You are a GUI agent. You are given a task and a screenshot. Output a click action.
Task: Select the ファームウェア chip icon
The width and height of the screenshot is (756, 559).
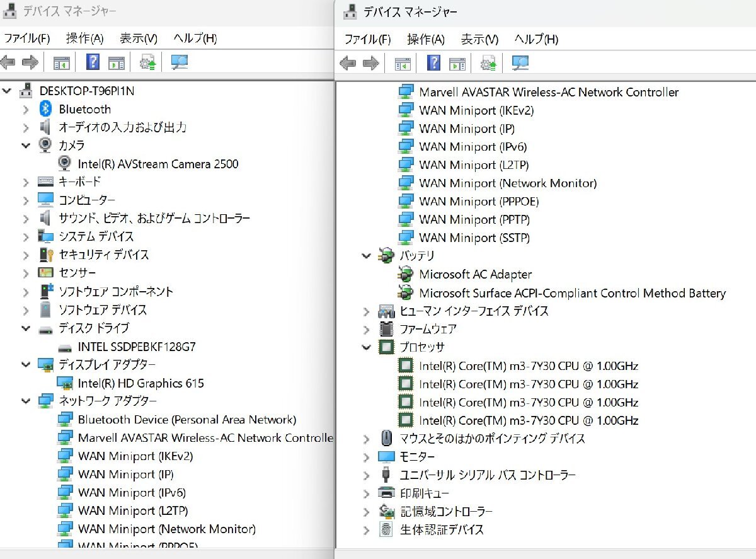pyautogui.click(x=386, y=329)
